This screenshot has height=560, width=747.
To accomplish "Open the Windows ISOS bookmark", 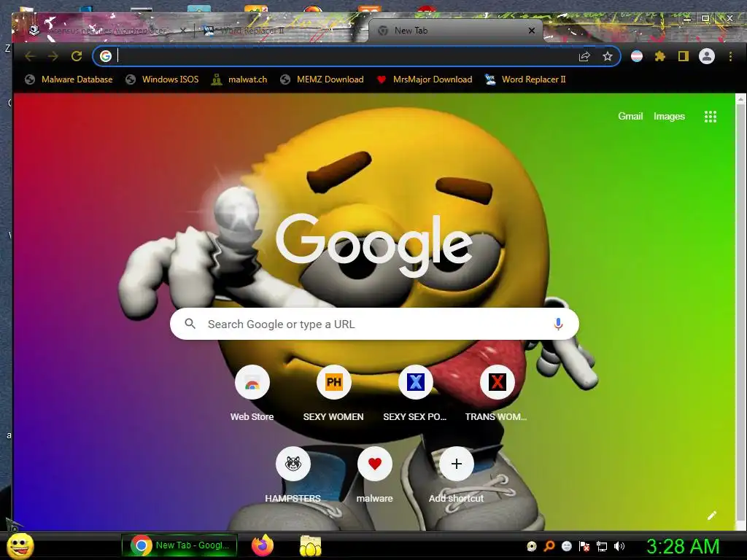I will tap(162, 79).
